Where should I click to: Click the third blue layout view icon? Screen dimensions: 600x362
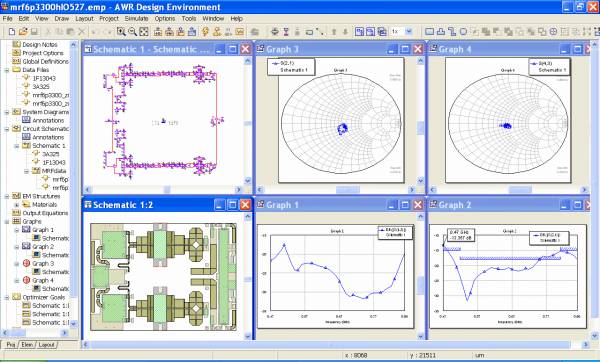pyautogui.click(x=382, y=32)
